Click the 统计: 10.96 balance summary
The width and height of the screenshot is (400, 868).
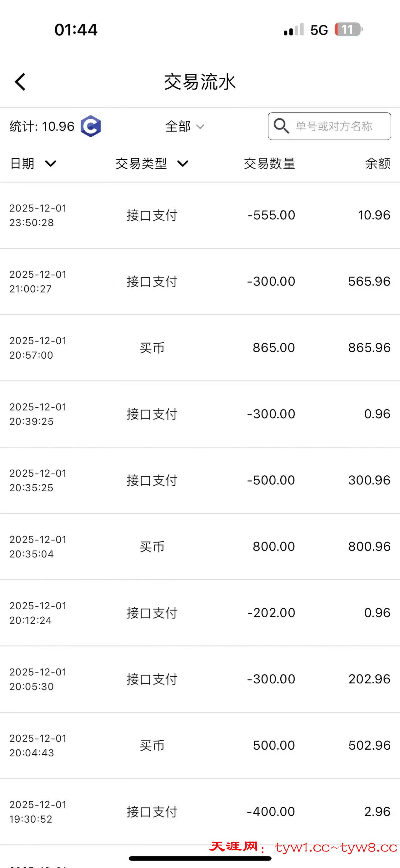[x=42, y=126]
